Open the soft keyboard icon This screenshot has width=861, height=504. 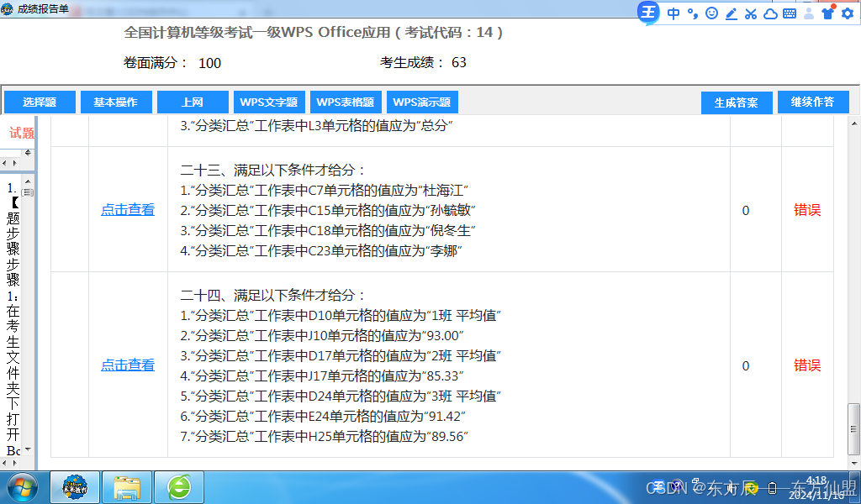[790, 13]
